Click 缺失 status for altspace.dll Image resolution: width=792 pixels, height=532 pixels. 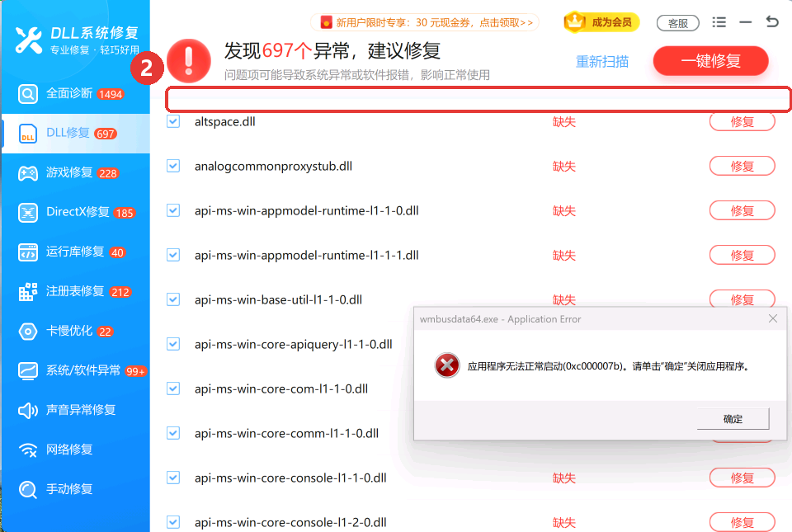(564, 121)
